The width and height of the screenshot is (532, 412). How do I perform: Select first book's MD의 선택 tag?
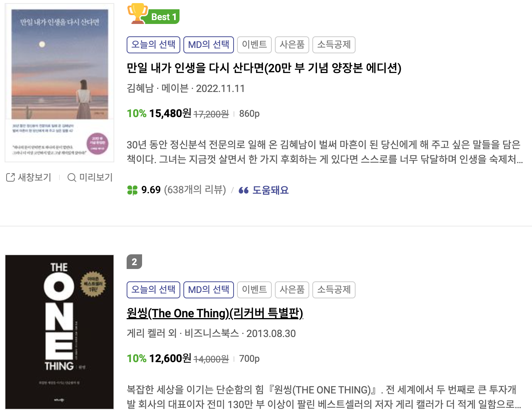pyautogui.click(x=208, y=44)
